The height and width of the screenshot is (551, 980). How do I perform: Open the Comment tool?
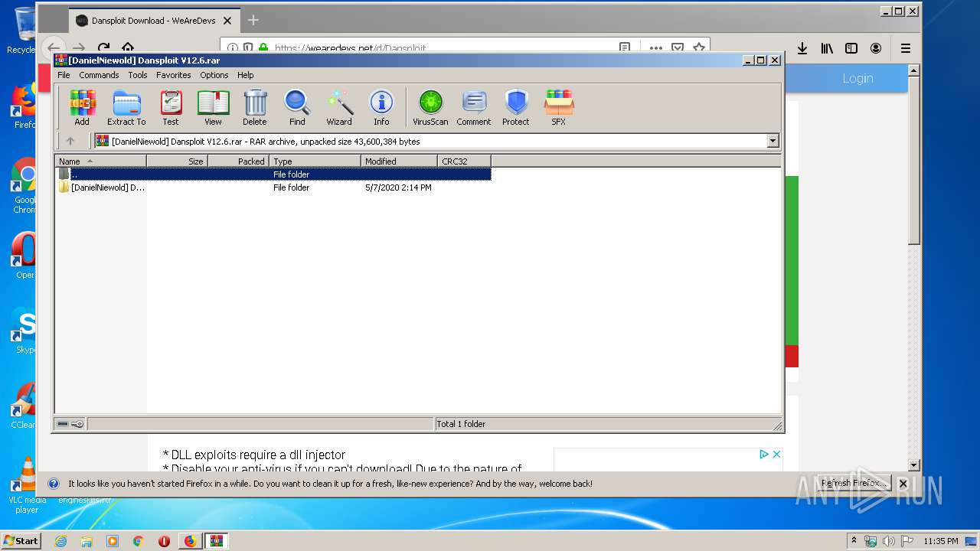pyautogui.click(x=474, y=108)
